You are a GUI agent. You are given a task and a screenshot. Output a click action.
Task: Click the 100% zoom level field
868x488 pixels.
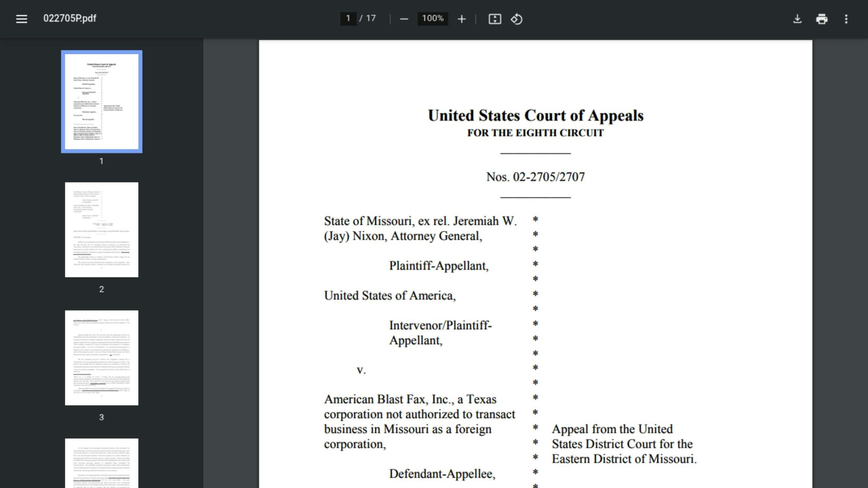point(433,19)
